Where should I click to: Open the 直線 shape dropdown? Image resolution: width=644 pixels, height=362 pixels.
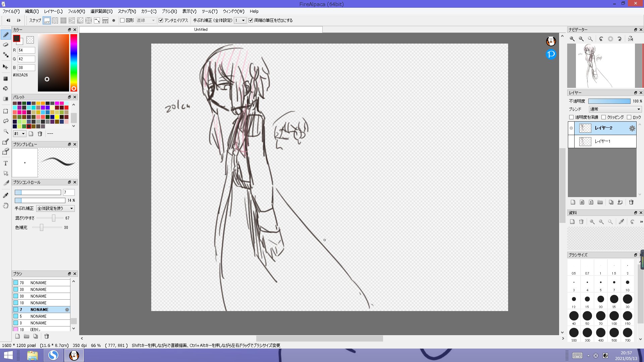146,20
